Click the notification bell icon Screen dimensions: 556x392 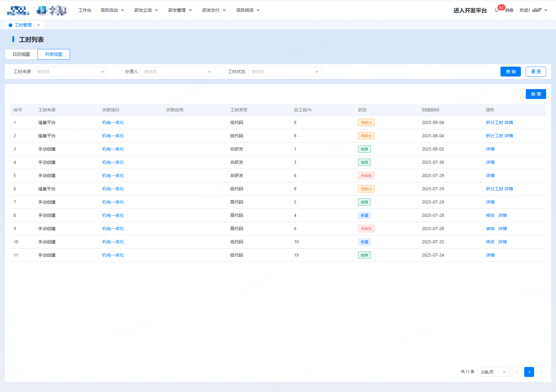[x=496, y=10]
